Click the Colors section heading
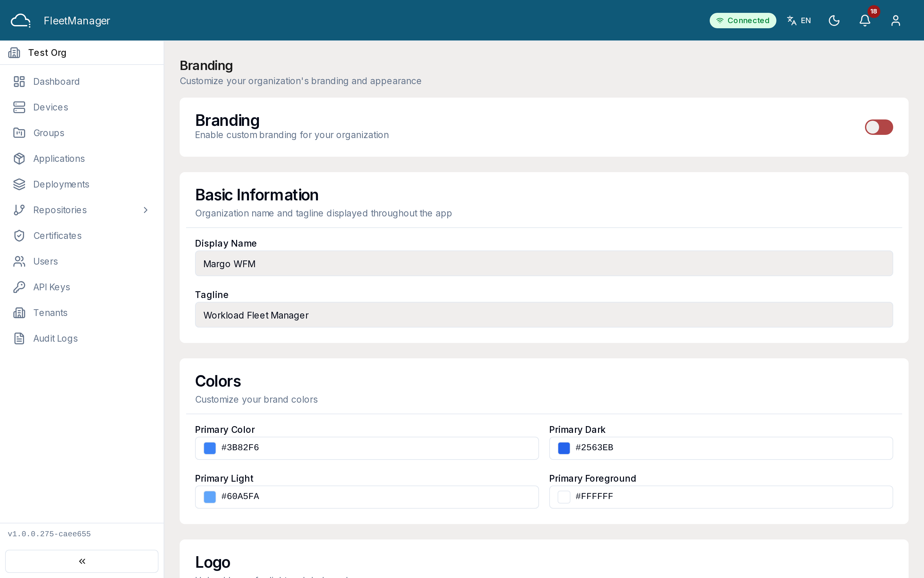Image resolution: width=924 pixels, height=578 pixels. (218, 381)
